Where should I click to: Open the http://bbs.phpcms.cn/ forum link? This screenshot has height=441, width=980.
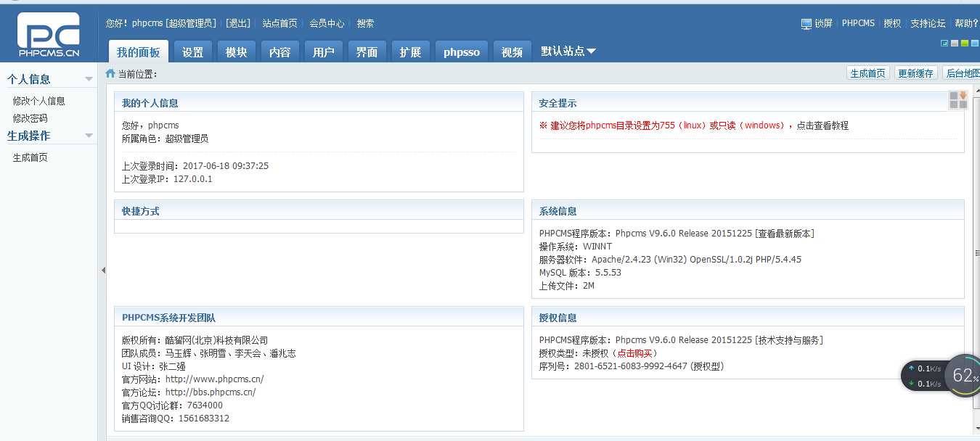click(x=211, y=392)
